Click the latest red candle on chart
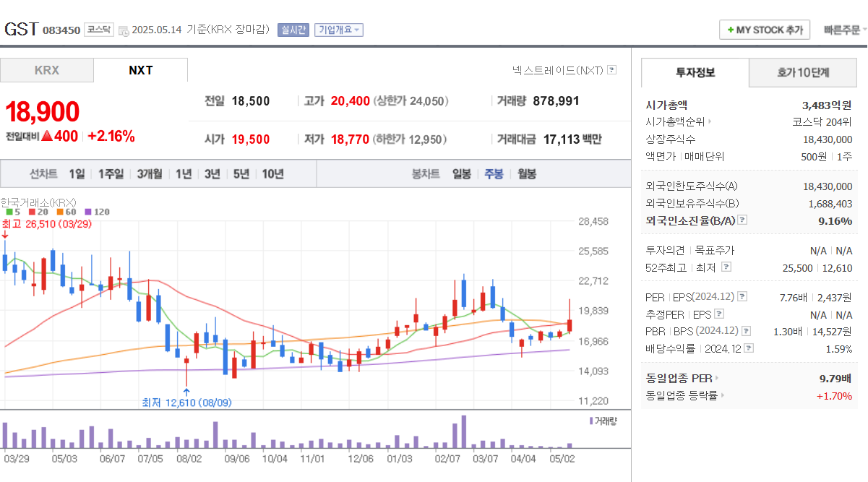This screenshot has height=482, width=868. point(570,324)
